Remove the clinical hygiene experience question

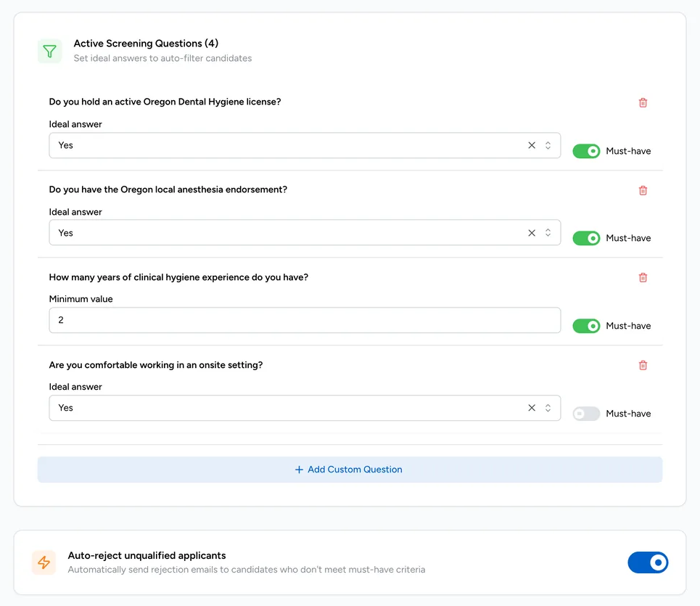[x=643, y=277]
